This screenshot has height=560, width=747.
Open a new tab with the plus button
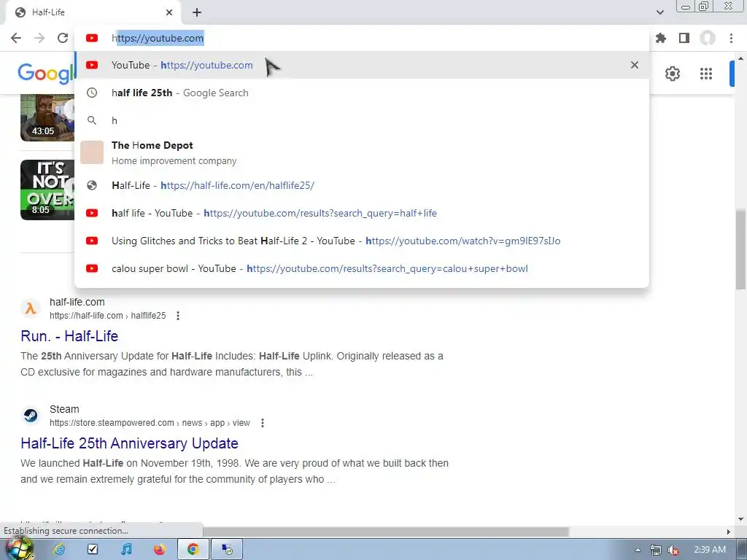[197, 12]
